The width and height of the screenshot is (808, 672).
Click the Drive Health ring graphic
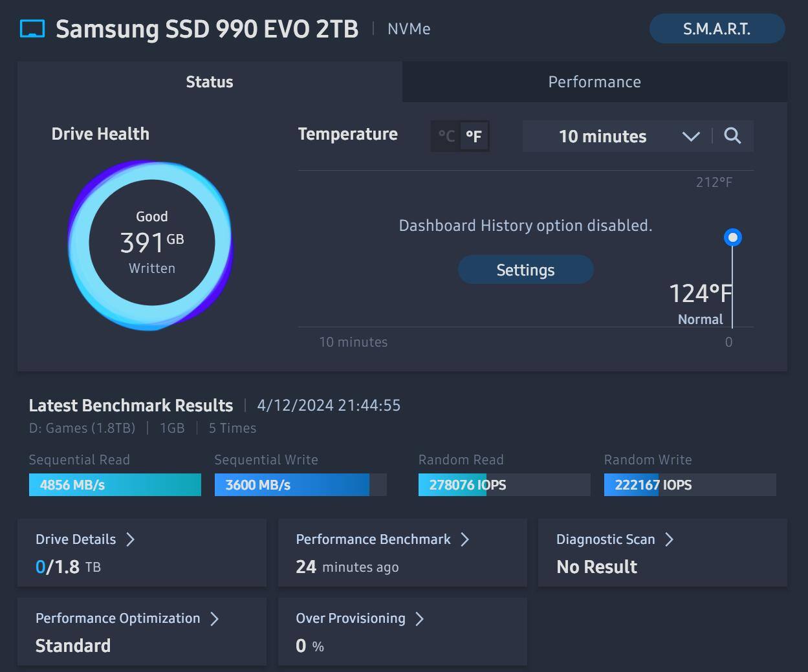pos(151,245)
